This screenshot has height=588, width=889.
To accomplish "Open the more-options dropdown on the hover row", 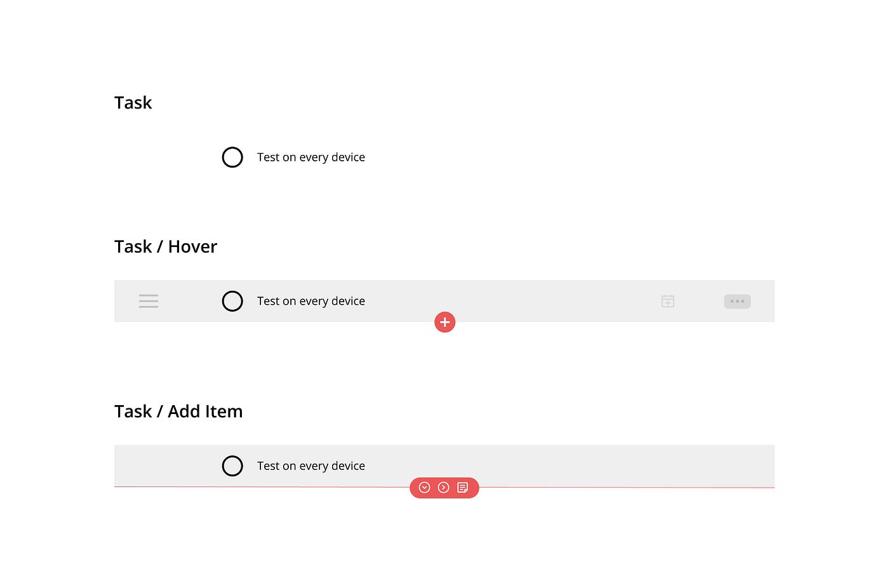I will pyautogui.click(x=737, y=301).
